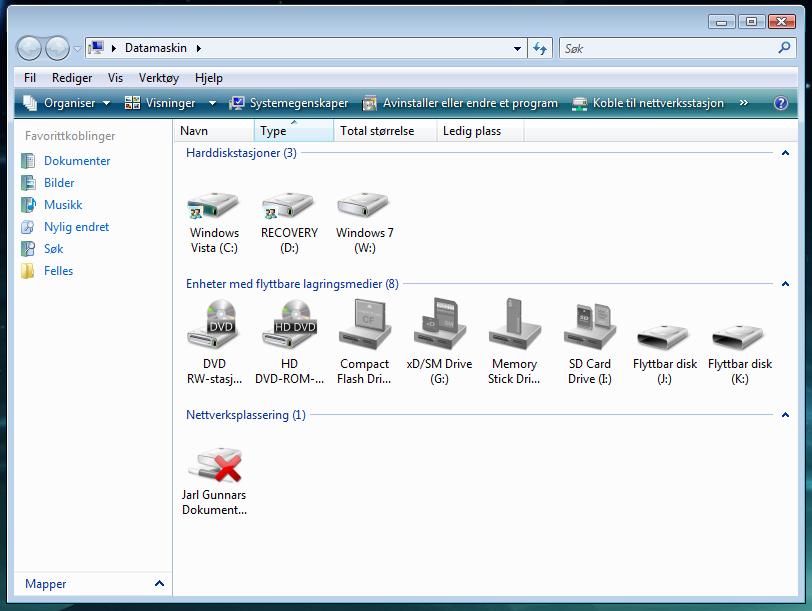Open the address bar history dropdown

click(x=517, y=49)
